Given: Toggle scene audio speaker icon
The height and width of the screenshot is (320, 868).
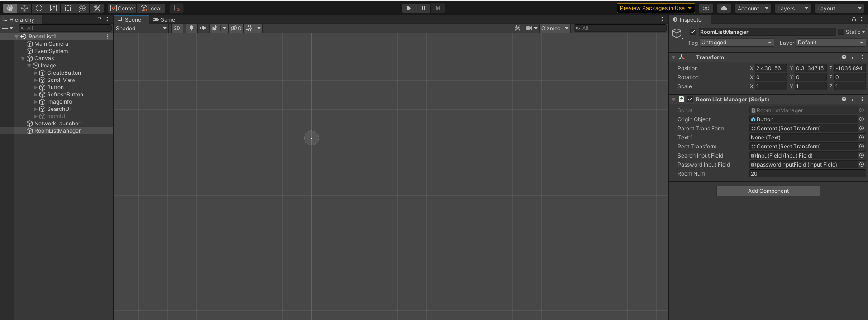Looking at the screenshot, I should tap(203, 28).
